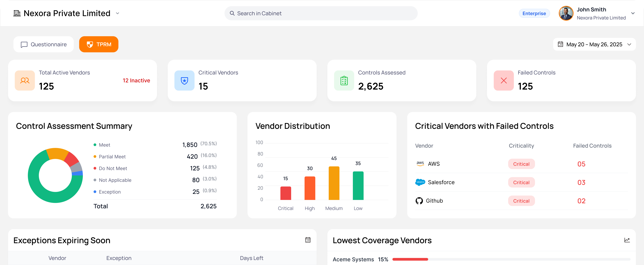The width and height of the screenshot is (644, 265).
Task: Click the Meet legend entry
Action: 155,145
